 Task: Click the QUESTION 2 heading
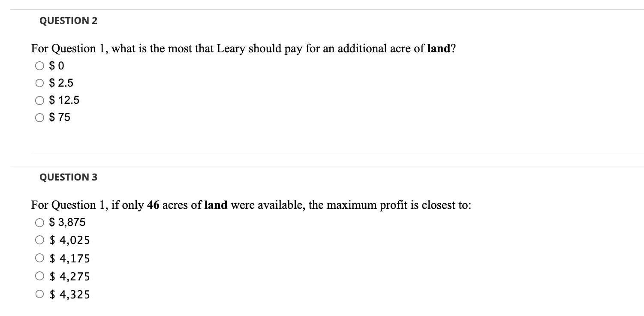(68, 20)
